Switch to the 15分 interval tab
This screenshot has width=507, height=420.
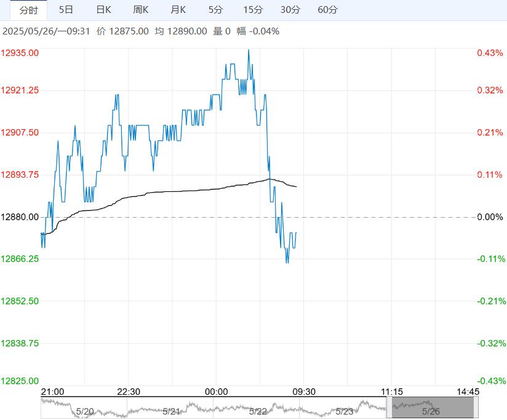252,10
